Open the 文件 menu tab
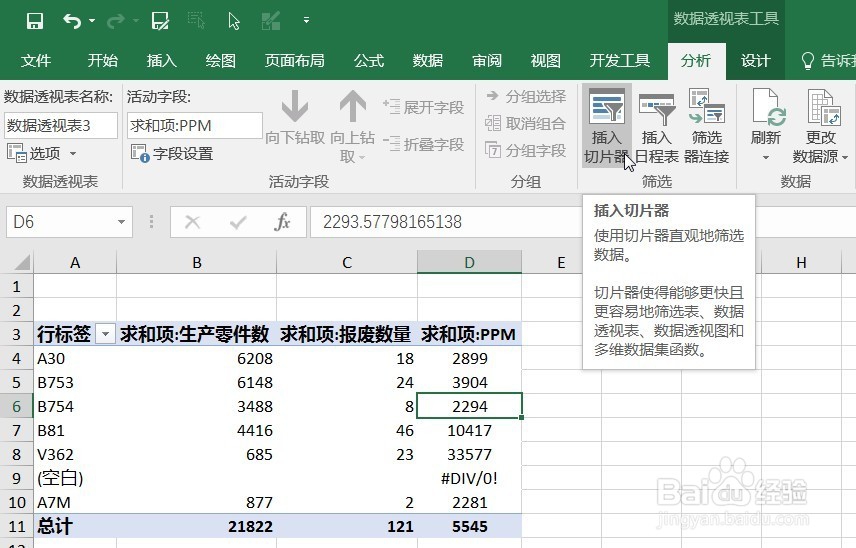 pyautogui.click(x=36, y=60)
